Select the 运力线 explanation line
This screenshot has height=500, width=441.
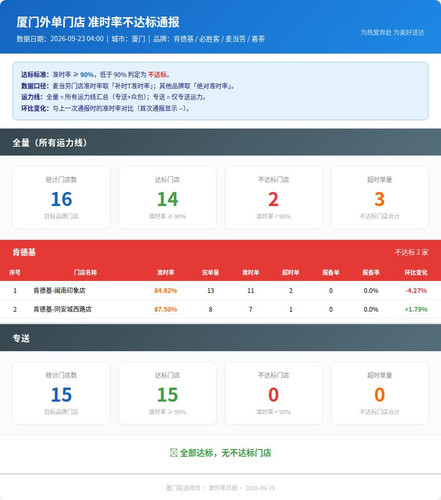pyautogui.click(x=114, y=97)
